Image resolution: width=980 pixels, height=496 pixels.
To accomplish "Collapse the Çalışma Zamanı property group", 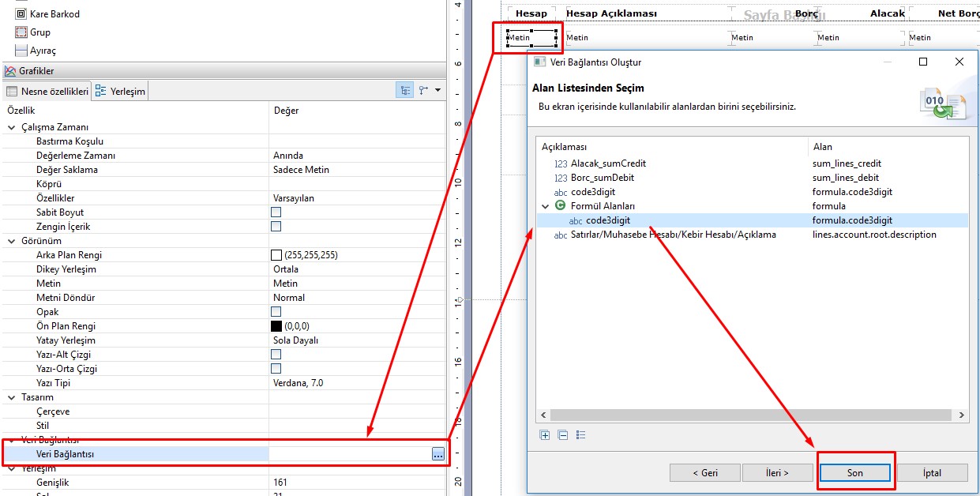I will [x=12, y=127].
